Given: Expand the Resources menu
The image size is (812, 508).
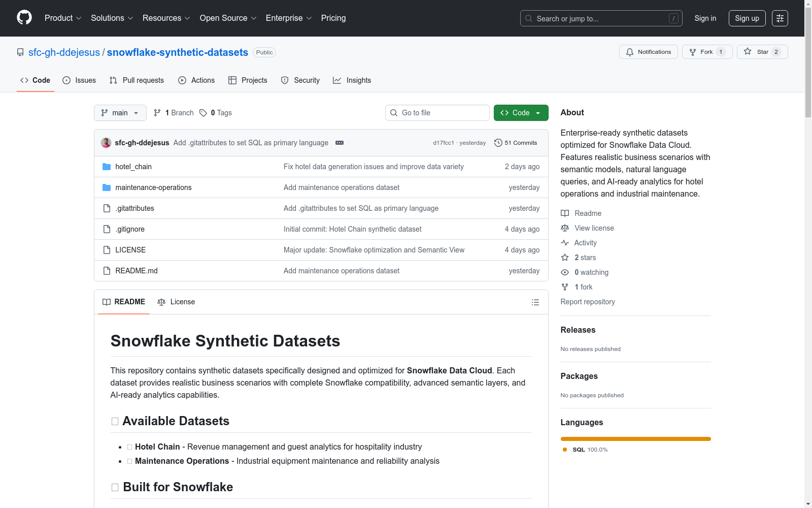Looking at the screenshot, I should click(x=166, y=18).
